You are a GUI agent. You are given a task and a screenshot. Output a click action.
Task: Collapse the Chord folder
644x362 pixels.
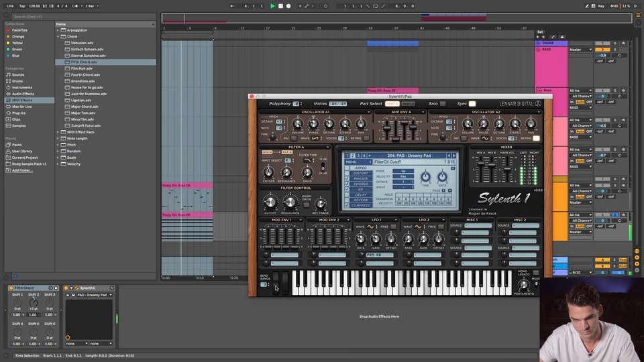tap(58, 36)
